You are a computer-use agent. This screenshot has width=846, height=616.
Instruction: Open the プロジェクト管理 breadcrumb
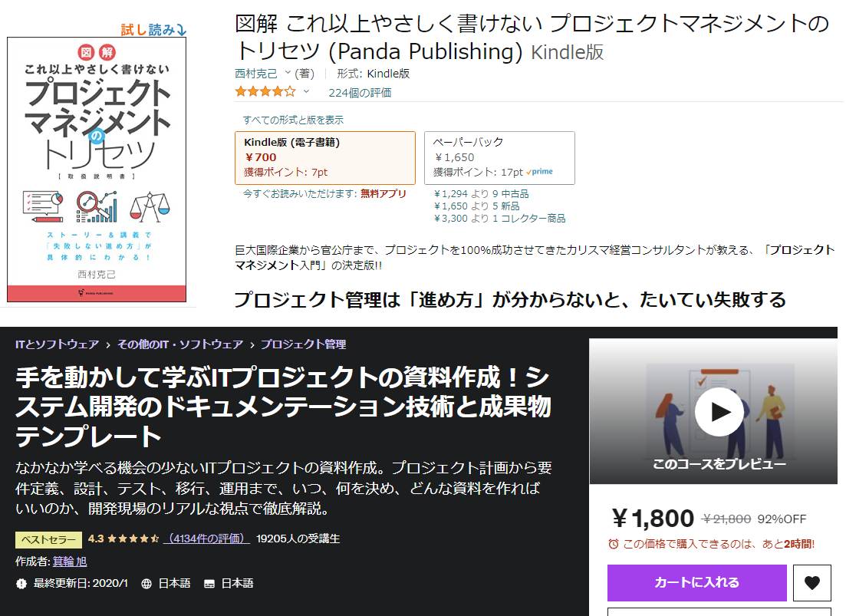click(303, 344)
